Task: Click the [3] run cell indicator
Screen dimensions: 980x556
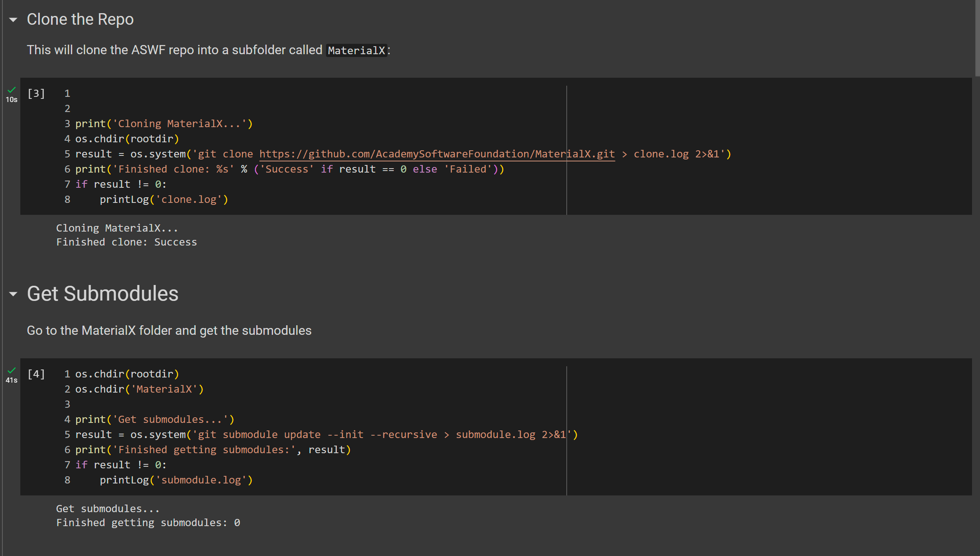Action: coord(36,94)
